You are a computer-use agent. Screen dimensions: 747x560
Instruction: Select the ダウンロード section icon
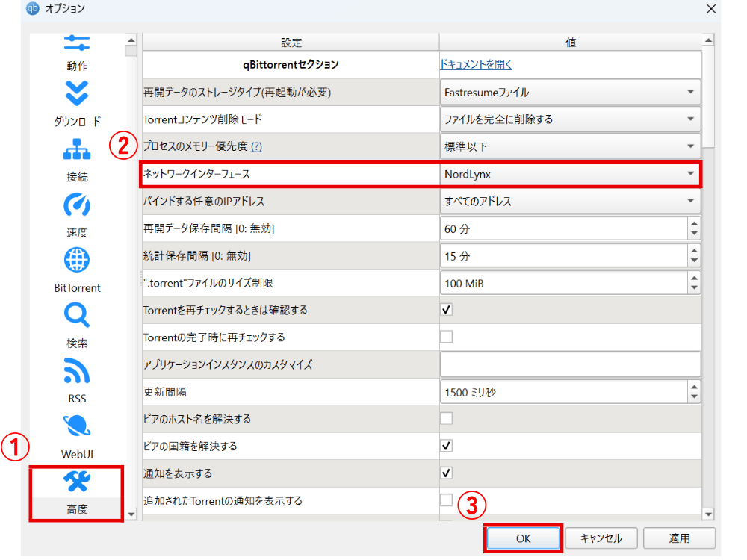[77, 95]
